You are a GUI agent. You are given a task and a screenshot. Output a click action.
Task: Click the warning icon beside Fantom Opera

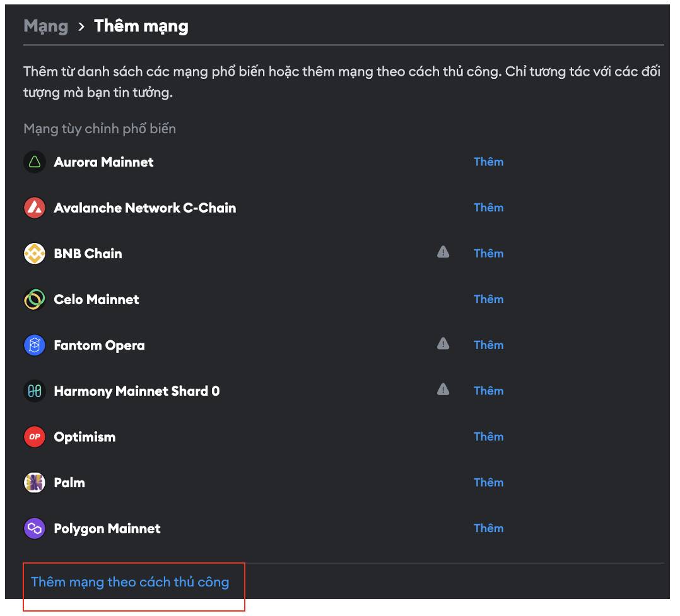point(443,343)
